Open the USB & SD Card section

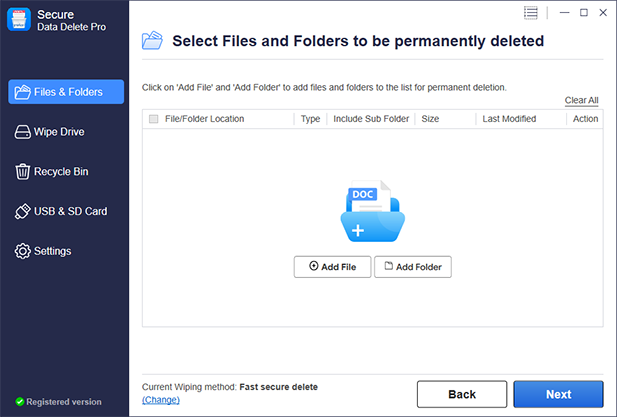click(61, 211)
